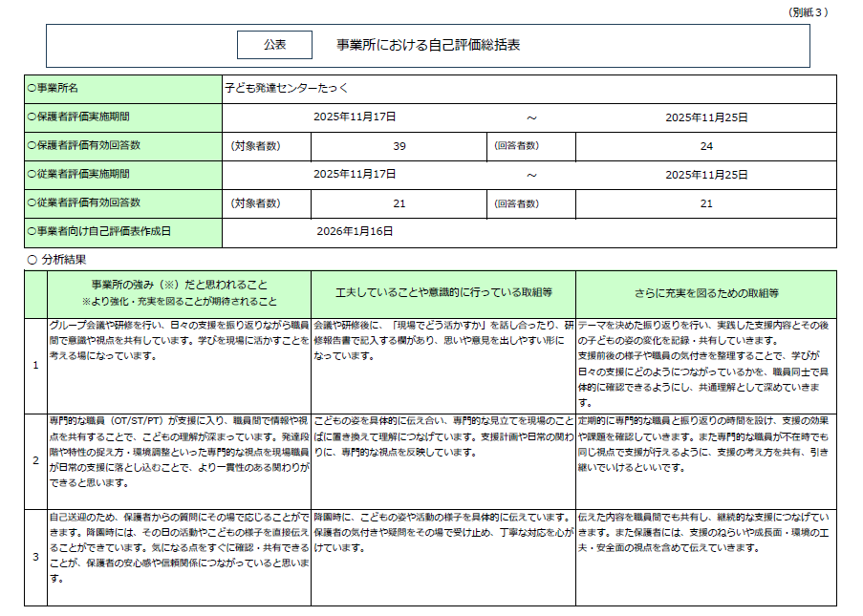The width and height of the screenshot is (863, 616).
Task: Select the 事業所名 label cell
Action: tap(122, 88)
